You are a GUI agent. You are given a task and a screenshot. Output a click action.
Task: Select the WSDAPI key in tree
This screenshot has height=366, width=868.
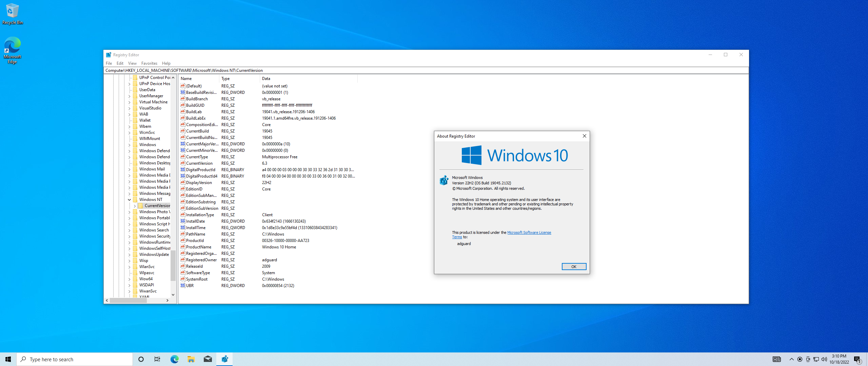coord(146,285)
